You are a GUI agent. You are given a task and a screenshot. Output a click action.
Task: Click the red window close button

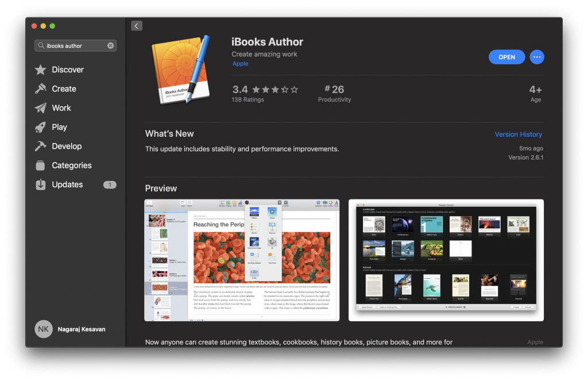34,26
